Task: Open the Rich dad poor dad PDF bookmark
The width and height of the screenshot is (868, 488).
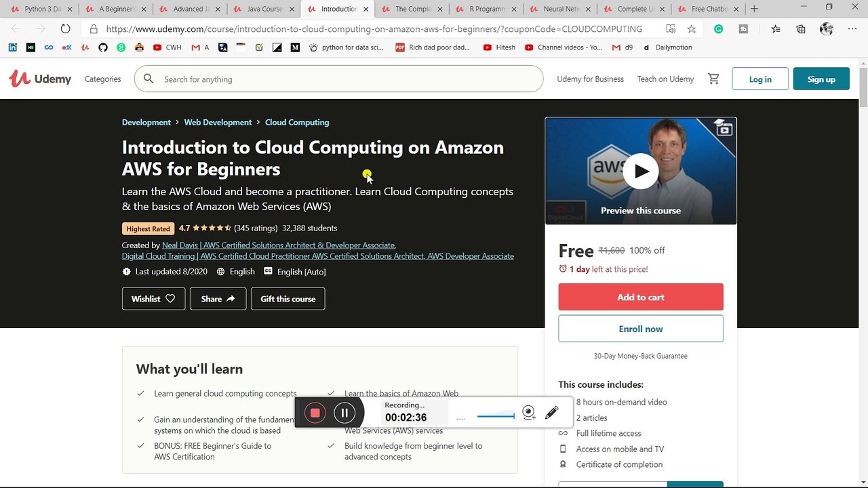Action: 432,47
